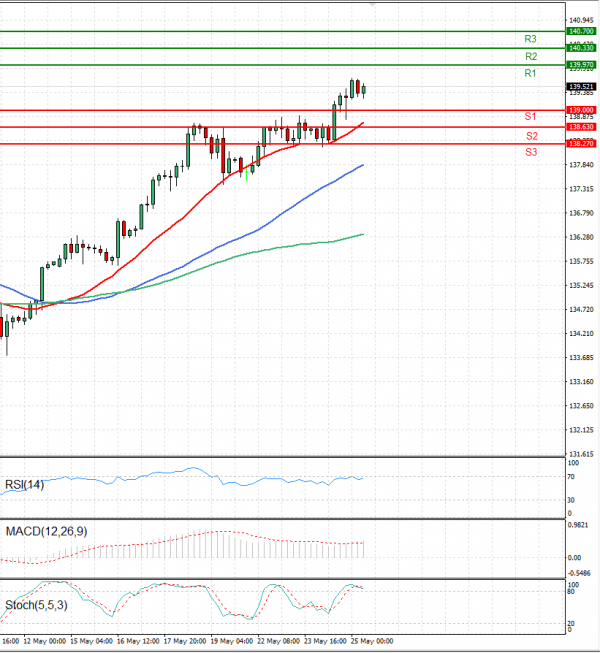Click the Stoch(5,5,3) indicator label

tap(36, 605)
